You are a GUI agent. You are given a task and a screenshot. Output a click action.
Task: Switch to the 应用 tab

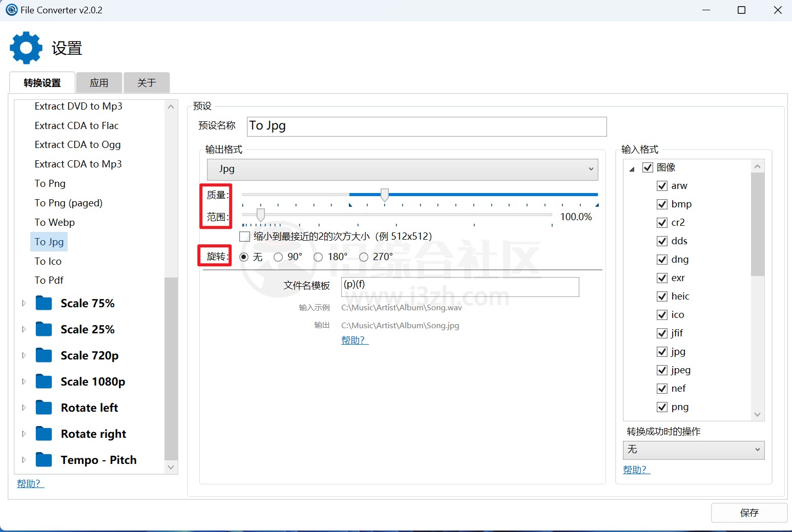coord(98,82)
